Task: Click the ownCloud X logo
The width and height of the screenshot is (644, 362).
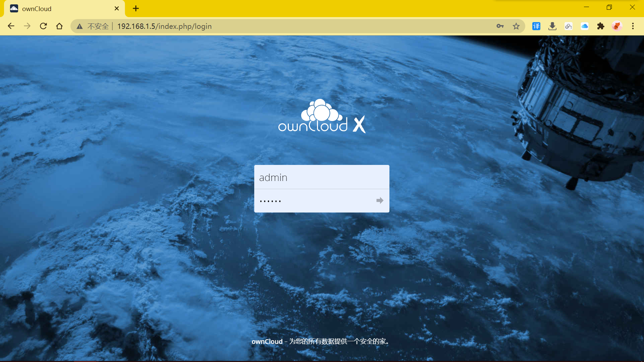Action: pos(322,116)
